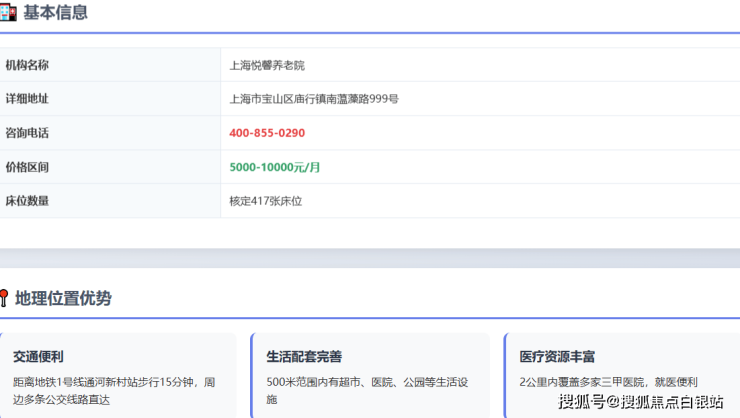Screen dimensions: 740x418
Task: Select the 基本信息 section heading
Action: coord(55,13)
